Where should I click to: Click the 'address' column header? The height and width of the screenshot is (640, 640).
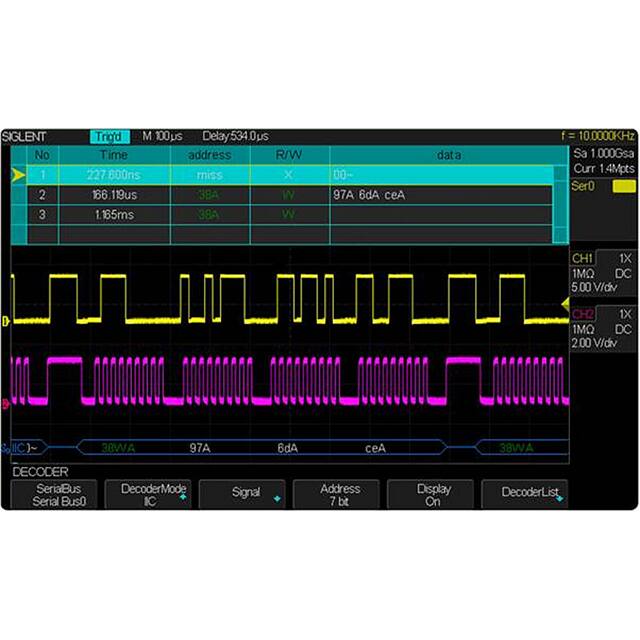coord(210,155)
